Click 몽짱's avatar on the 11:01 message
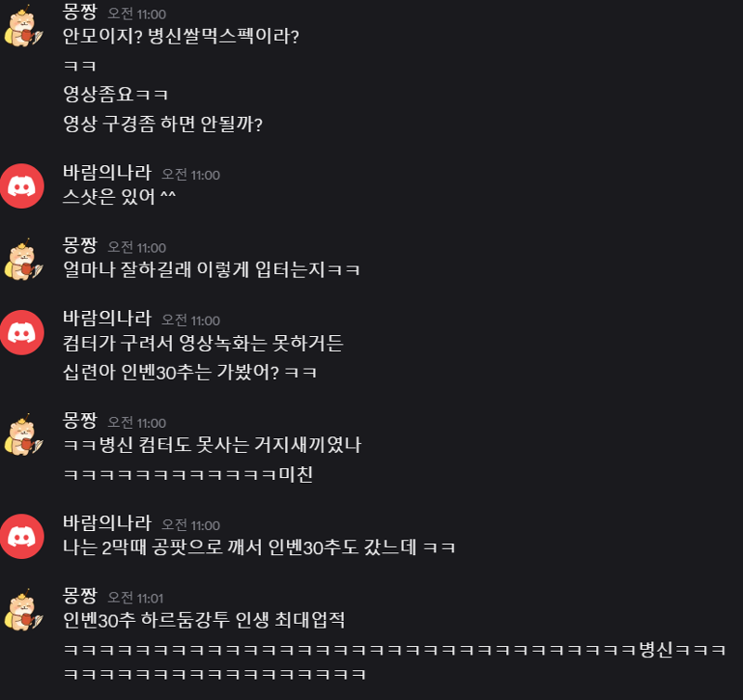This screenshot has height=700, width=743. pyautogui.click(x=22, y=611)
